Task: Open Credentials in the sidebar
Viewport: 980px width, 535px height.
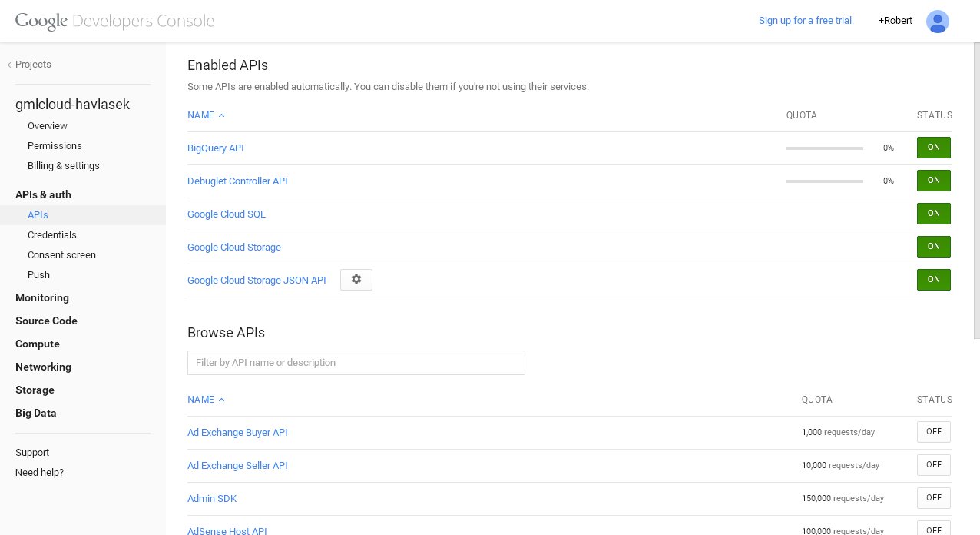Action: point(52,235)
